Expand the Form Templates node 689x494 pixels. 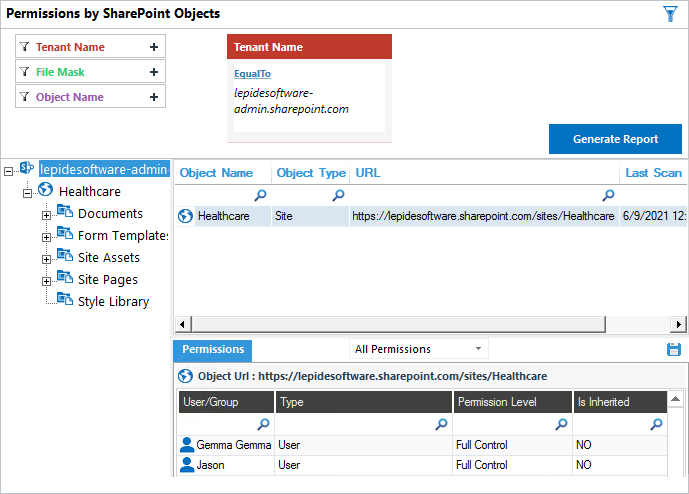pyautogui.click(x=46, y=237)
